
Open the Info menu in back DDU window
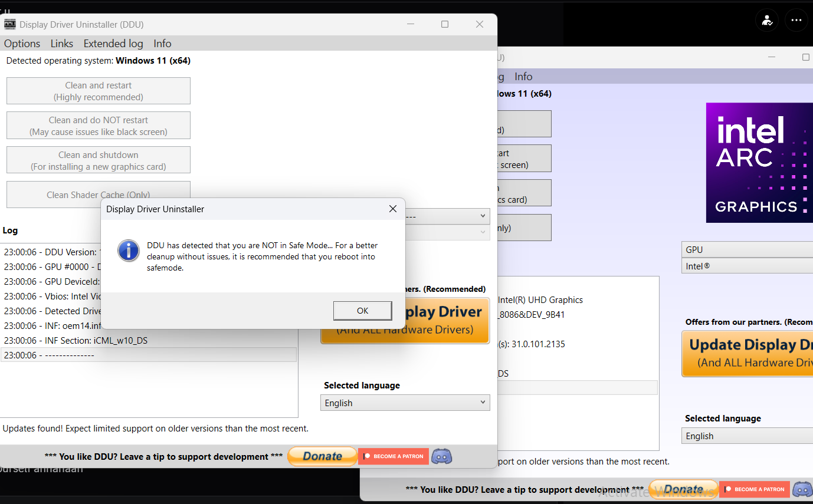coord(523,77)
